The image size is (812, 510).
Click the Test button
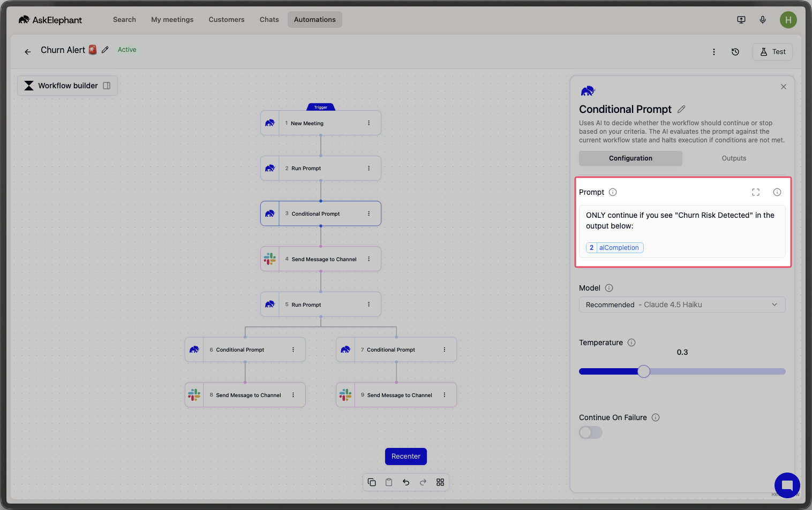pos(772,52)
